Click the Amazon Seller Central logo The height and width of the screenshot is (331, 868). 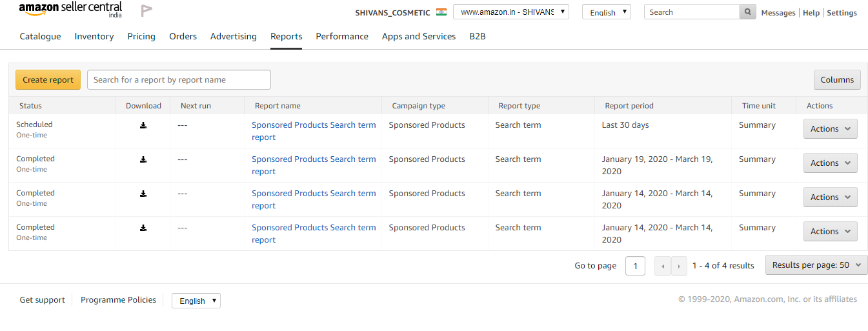coord(70,10)
